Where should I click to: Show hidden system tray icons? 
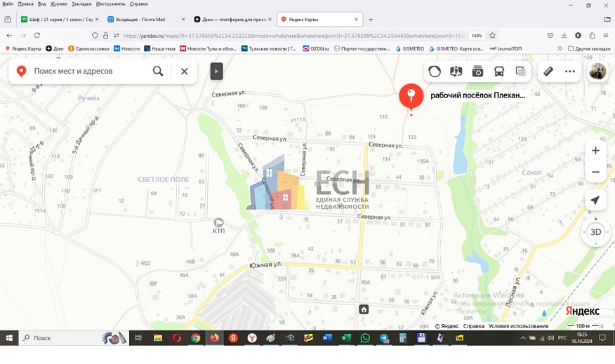coord(523,338)
